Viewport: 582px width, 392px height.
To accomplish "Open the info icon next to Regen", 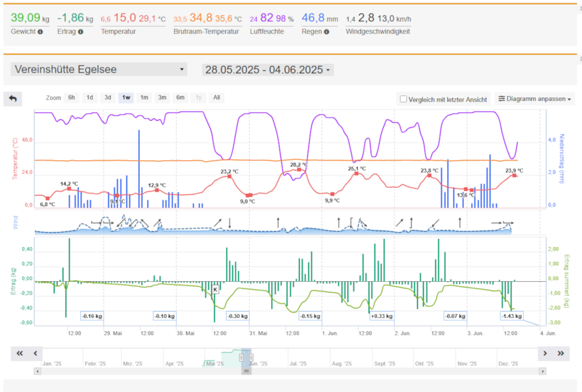I will point(327,31).
